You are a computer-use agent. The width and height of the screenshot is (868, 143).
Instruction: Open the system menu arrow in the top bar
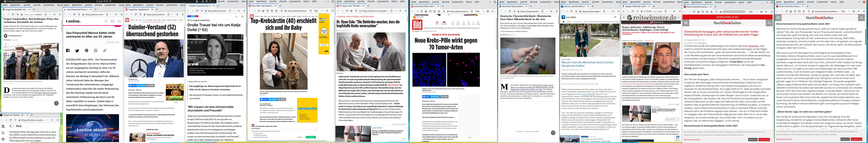click(x=214, y=1)
